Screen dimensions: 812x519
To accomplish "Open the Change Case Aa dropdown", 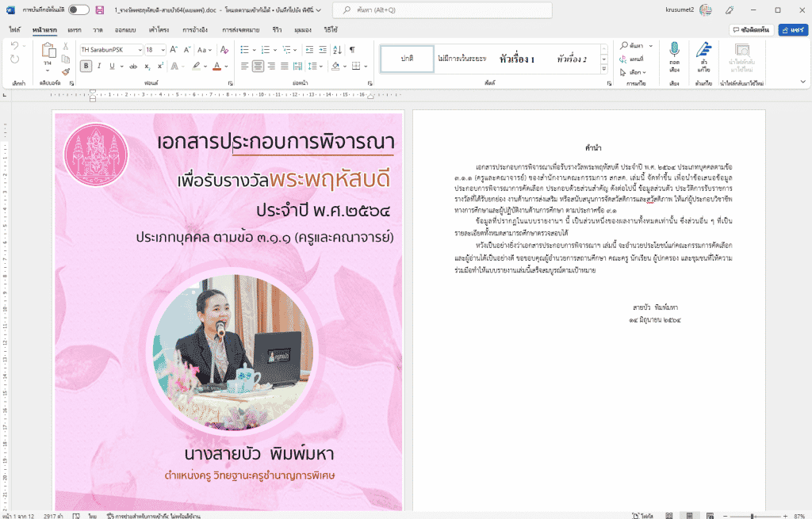I will coord(204,50).
